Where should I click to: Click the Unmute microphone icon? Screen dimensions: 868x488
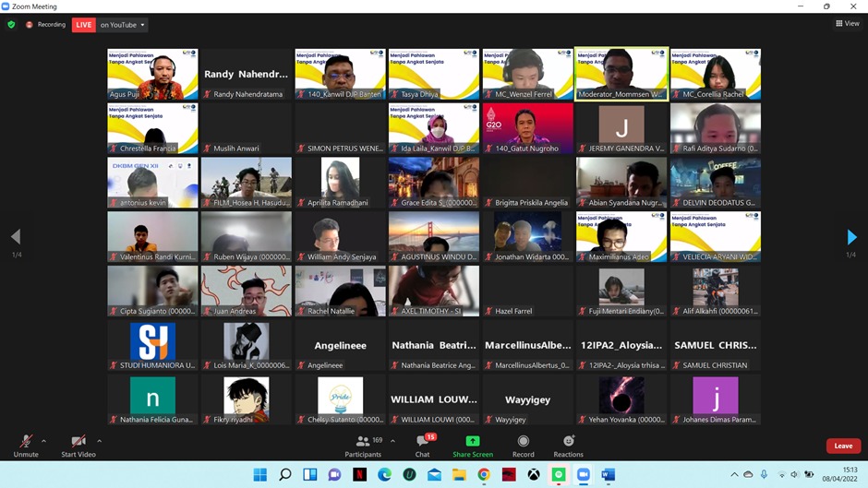point(26,442)
